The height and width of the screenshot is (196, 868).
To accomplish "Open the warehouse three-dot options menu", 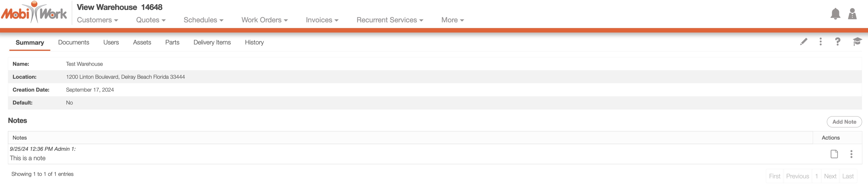I will tap(820, 42).
